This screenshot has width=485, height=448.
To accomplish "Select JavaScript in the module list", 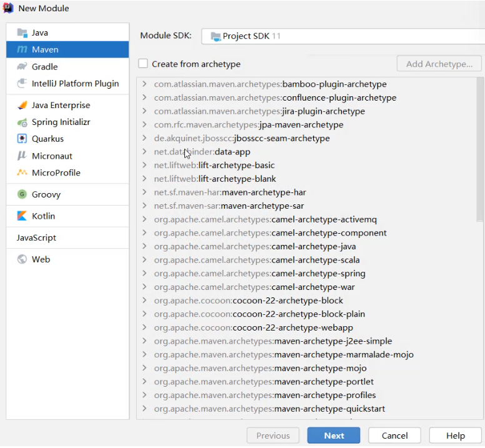I will coord(36,238).
